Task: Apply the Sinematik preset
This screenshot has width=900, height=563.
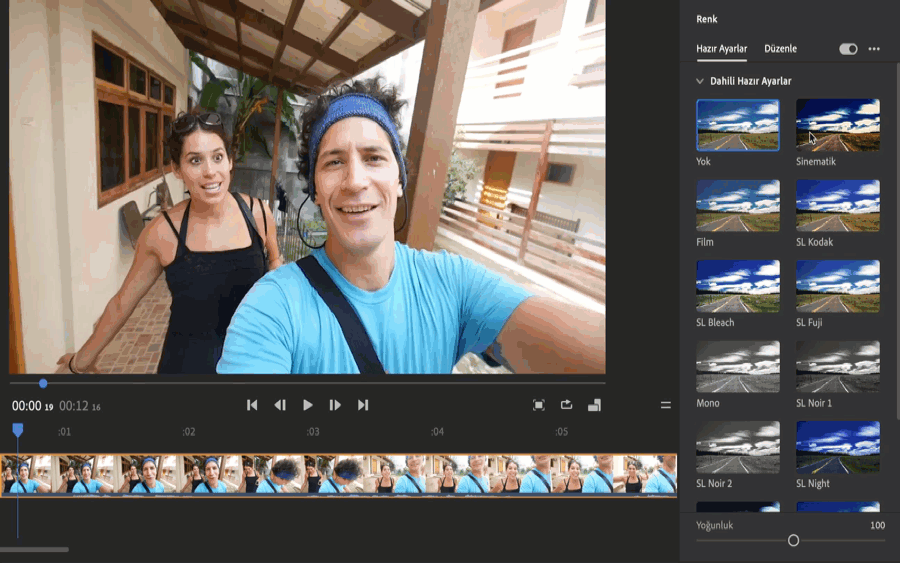Action: 838,125
